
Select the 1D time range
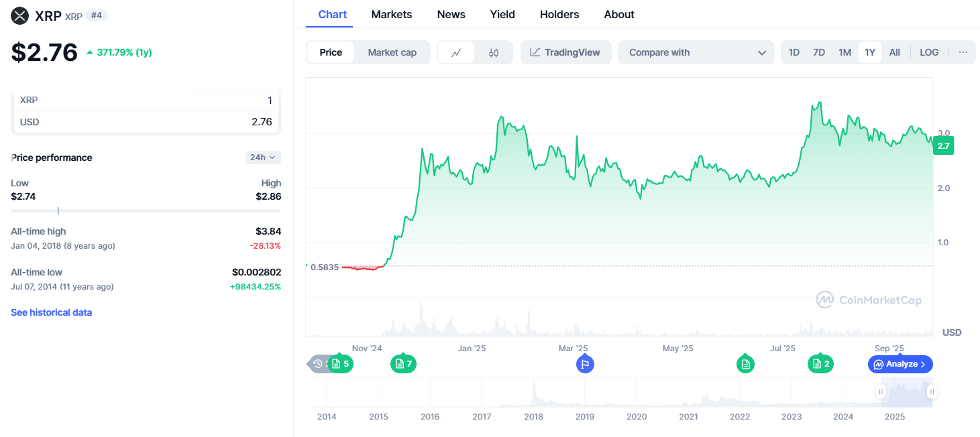pyautogui.click(x=794, y=52)
